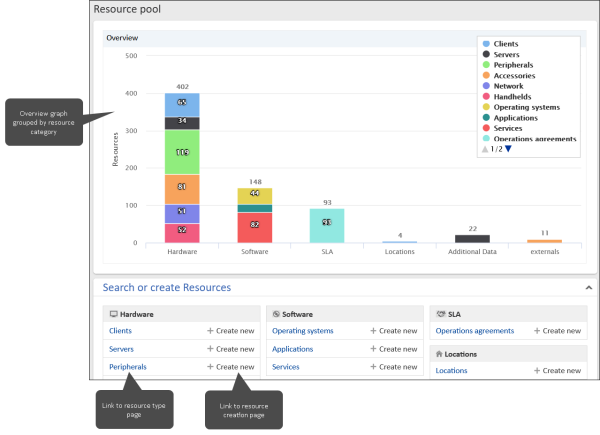Collapse the Search or create Resources panel
Image resolution: width=600 pixels, height=435 pixels.
click(x=588, y=288)
